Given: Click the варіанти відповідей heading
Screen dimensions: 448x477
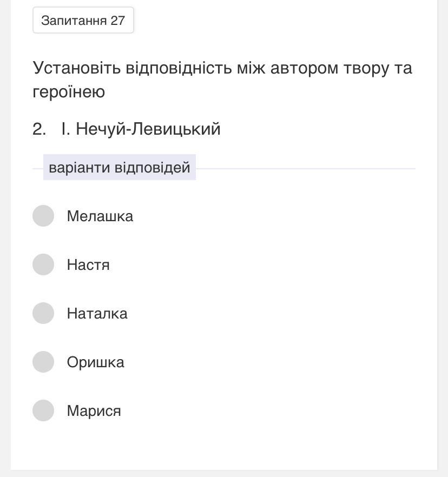Looking at the screenshot, I should [120, 168].
